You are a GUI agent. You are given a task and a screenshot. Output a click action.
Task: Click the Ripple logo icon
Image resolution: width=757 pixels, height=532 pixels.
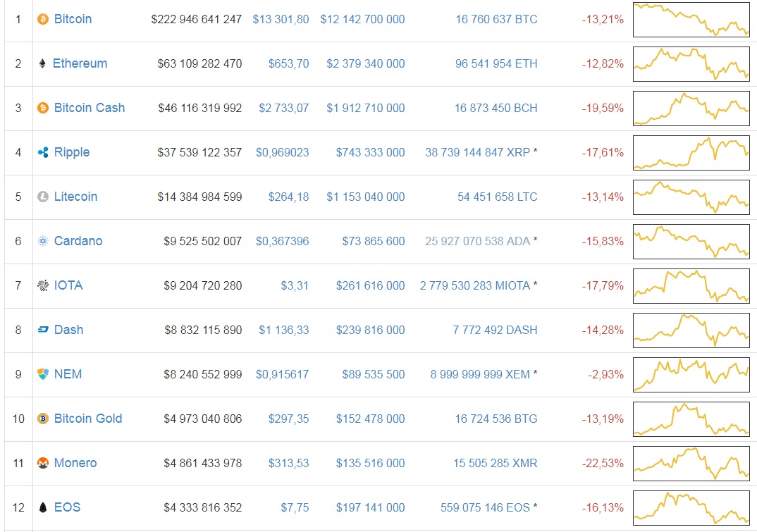pos(43,152)
